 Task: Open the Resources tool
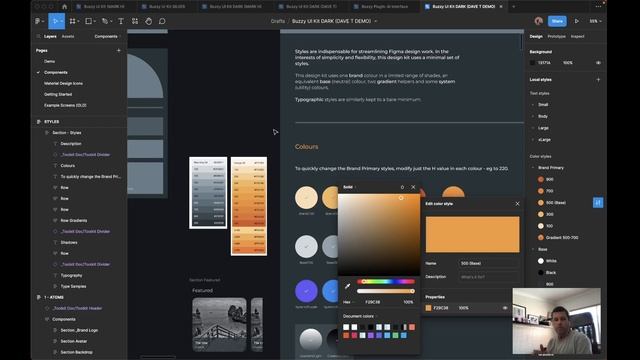[135, 21]
